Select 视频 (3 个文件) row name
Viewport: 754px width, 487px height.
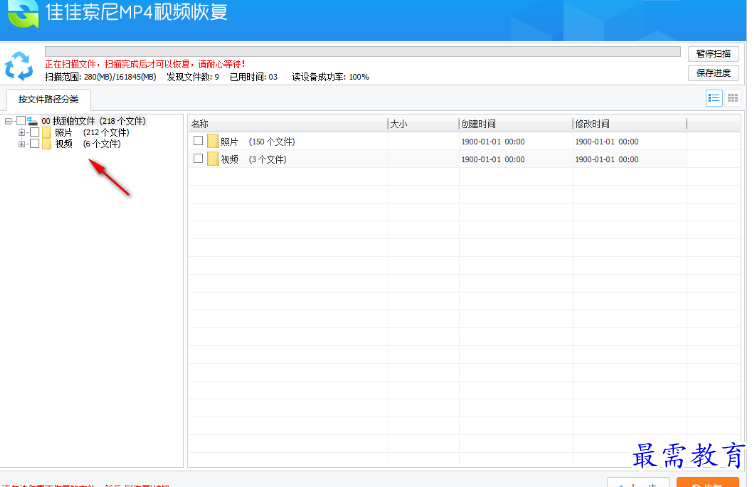tap(253, 160)
